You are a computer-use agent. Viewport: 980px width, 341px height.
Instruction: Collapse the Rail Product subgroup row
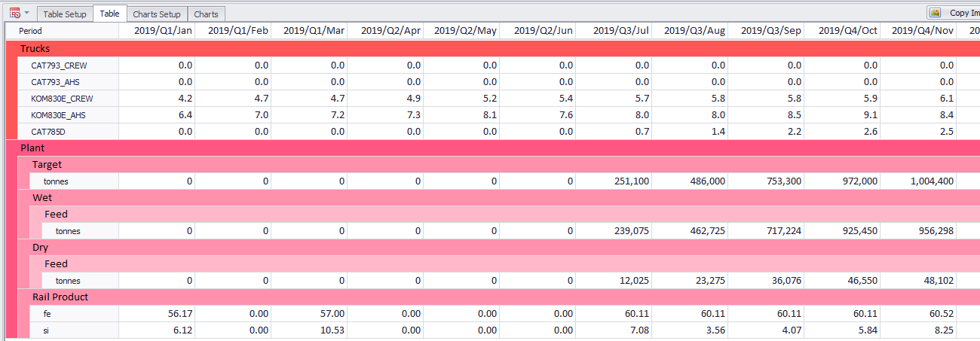[x=499, y=297]
